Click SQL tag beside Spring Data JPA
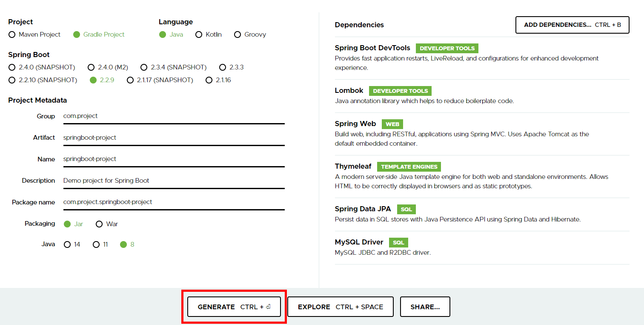The height and width of the screenshot is (325, 644). coord(406,209)
